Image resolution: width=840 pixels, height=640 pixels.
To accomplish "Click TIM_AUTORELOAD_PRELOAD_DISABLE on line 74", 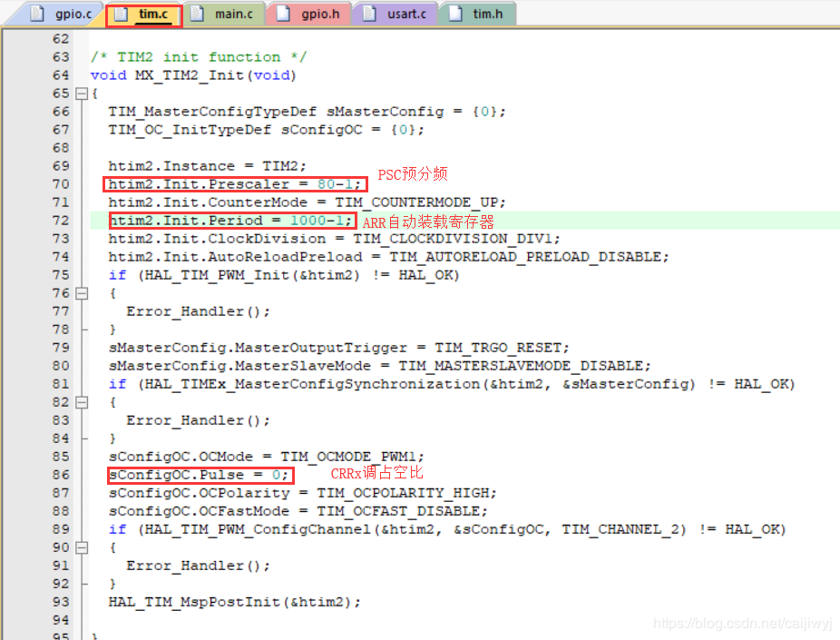I will tap(525, 257).
